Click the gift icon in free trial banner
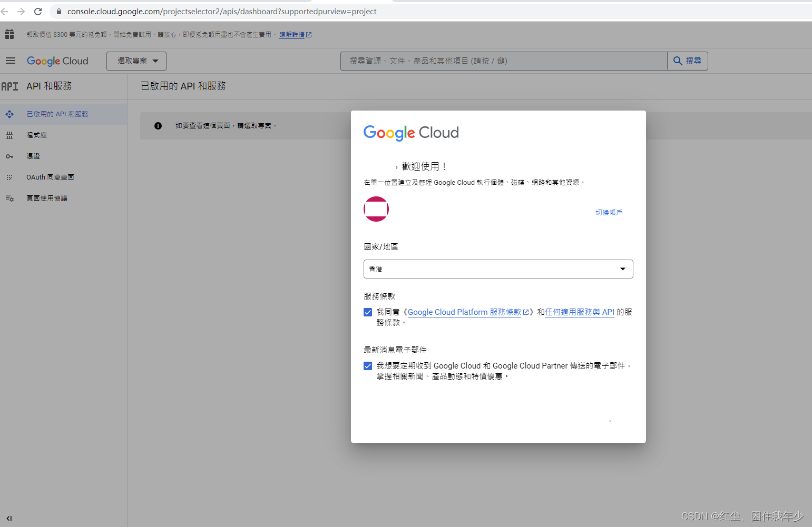The height and width of the screenshot is (527, 812). [x=9, y=34]
